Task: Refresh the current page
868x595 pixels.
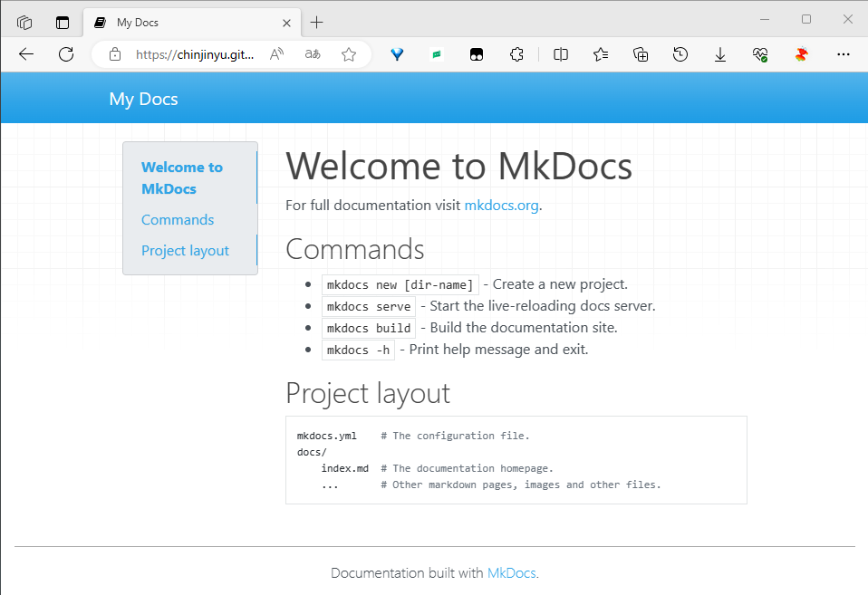Action: [66, 54]
